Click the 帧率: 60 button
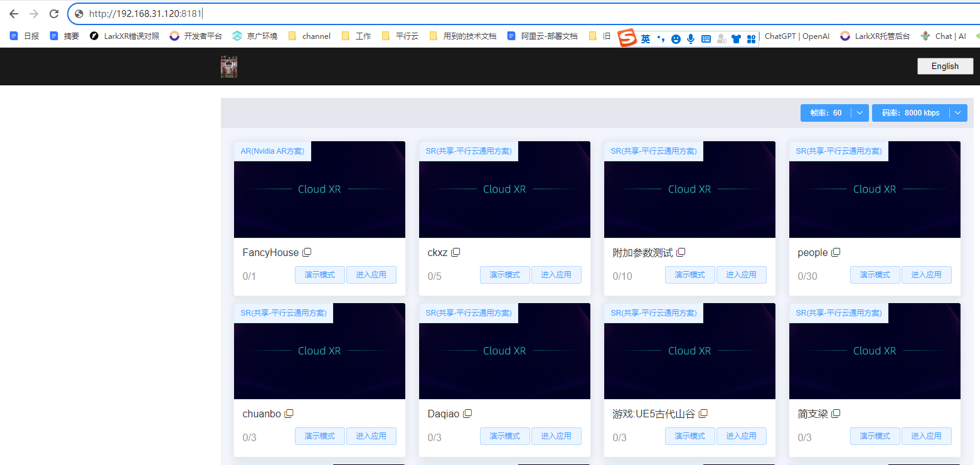The height and width of the screenshot is (465, 980). pyautogui.click(x=826, y=113)
